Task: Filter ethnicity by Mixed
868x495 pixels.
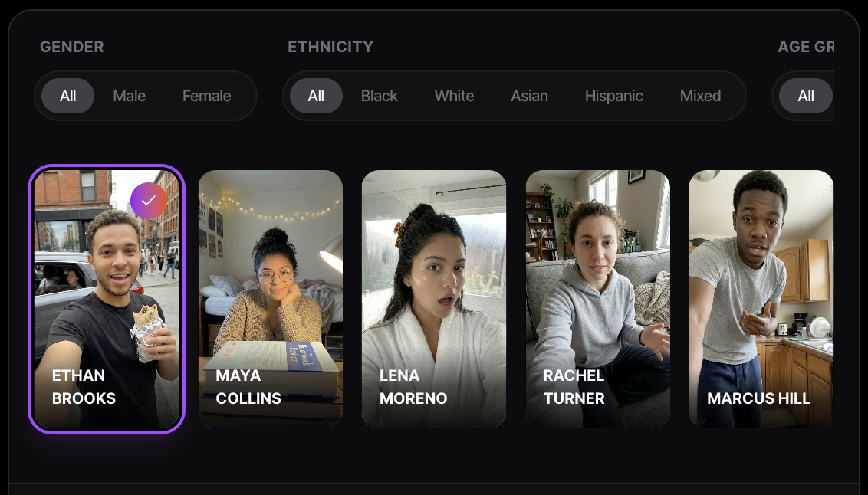Action: (700, 96)
